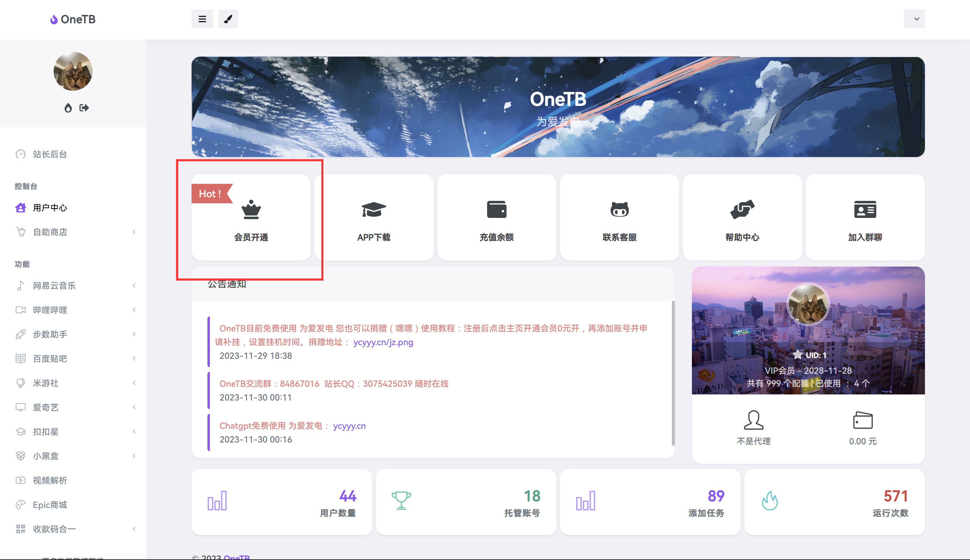This screenshot has height=560, width=970.
Task: Toggle the hamburger sidebar menu button
Action: 202,19
